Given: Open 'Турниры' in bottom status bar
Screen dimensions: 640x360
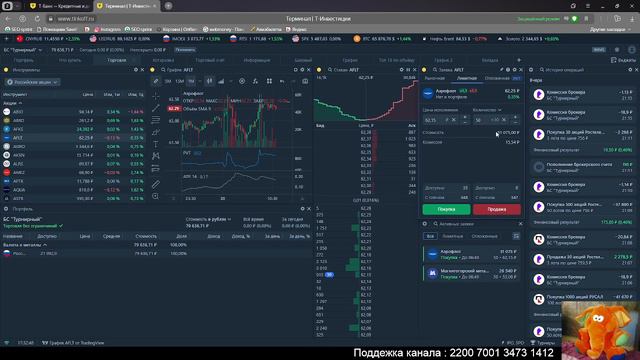Looking at the screenshot, I should pos(542,343).
